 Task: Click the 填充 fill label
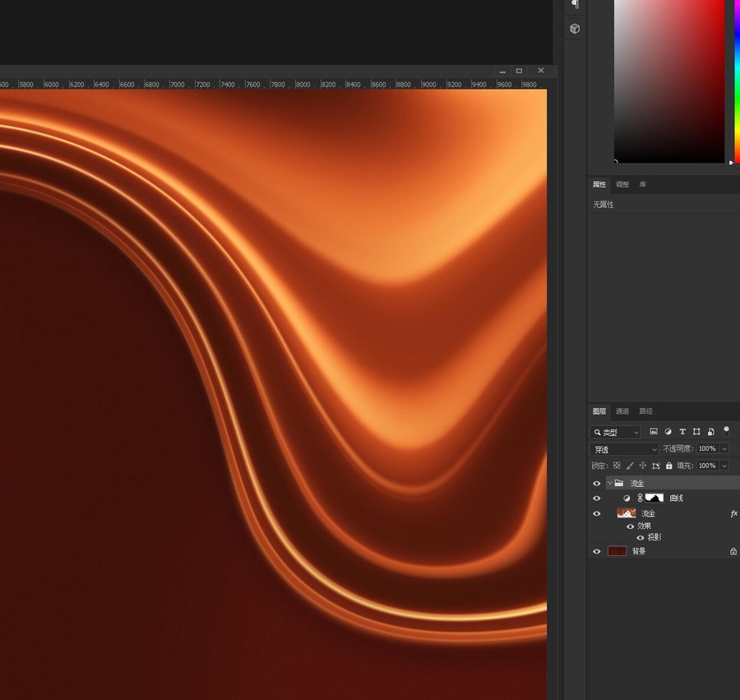[685, 466]
